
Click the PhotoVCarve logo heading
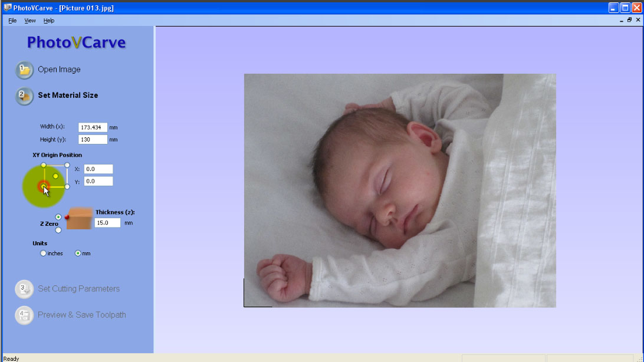[x=77, y=42]
